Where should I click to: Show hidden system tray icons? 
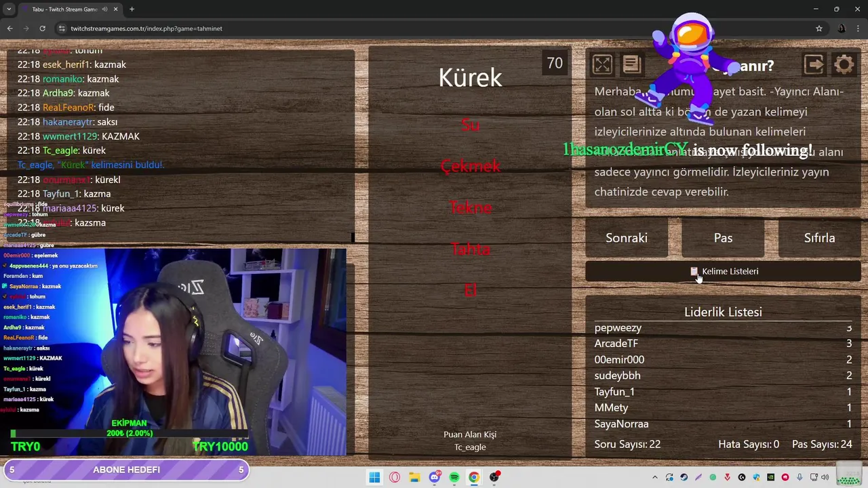click(x=654, y=477)
